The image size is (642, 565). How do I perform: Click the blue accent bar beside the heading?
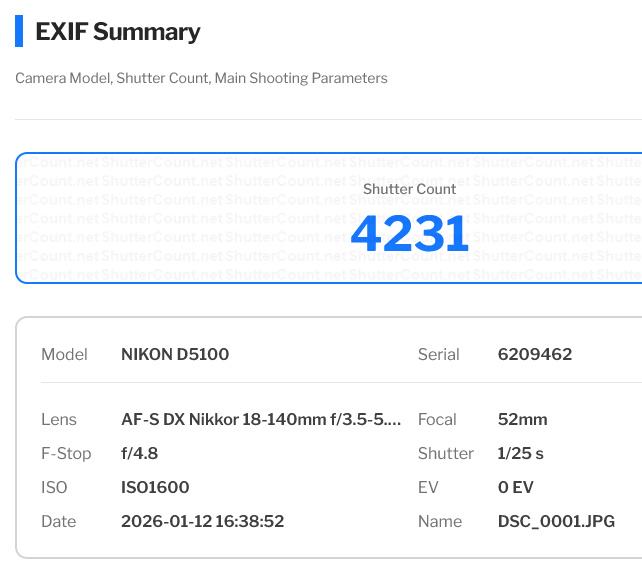[x=19, y=31]
